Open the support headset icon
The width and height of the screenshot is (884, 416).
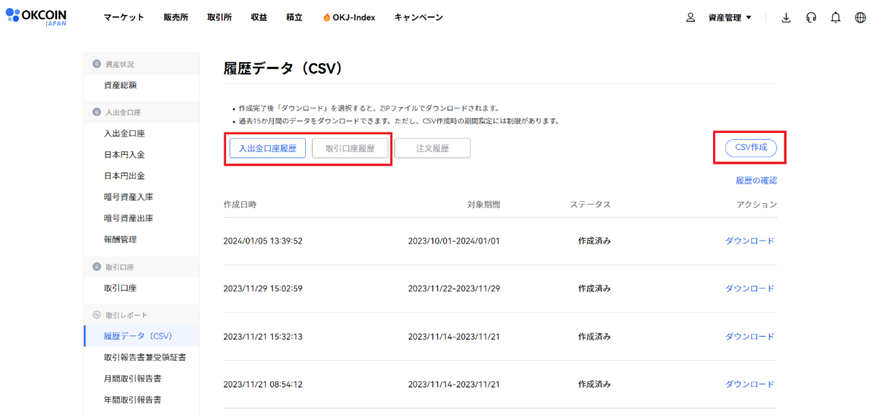point(811,17)
